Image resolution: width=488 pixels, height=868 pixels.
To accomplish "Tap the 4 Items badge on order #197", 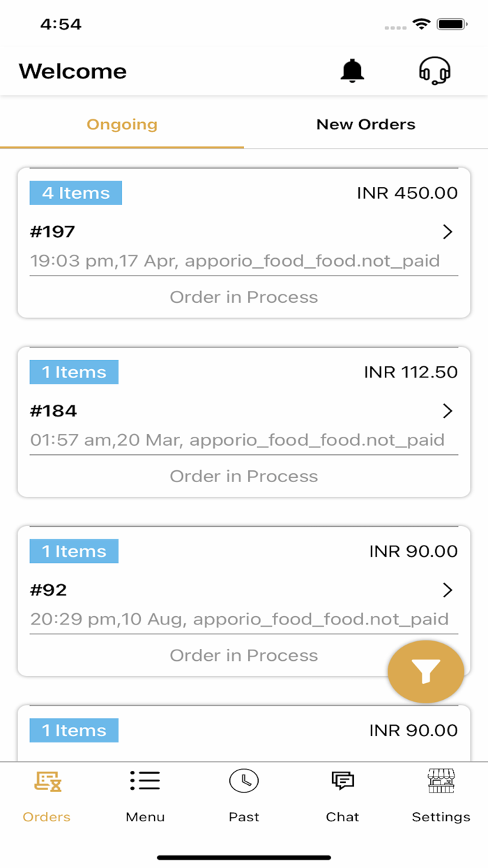I will (x=75, y=193).
